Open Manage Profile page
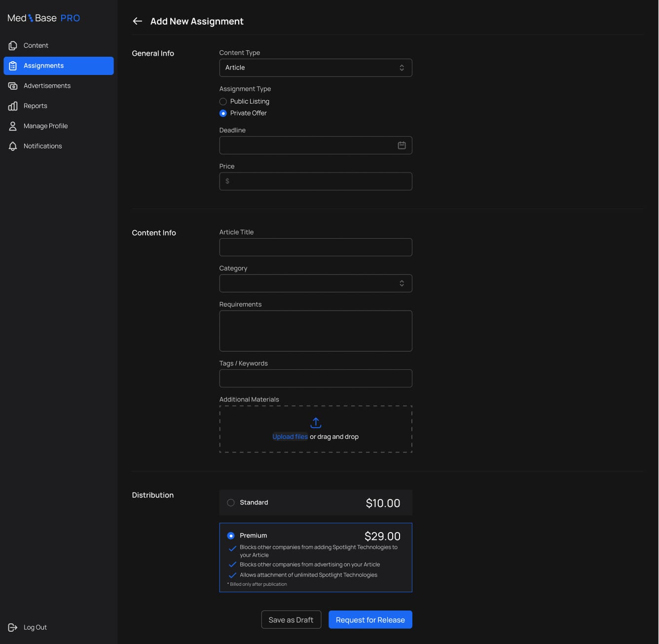The width and height of the screenshot is (659, 644). (59, 126)
